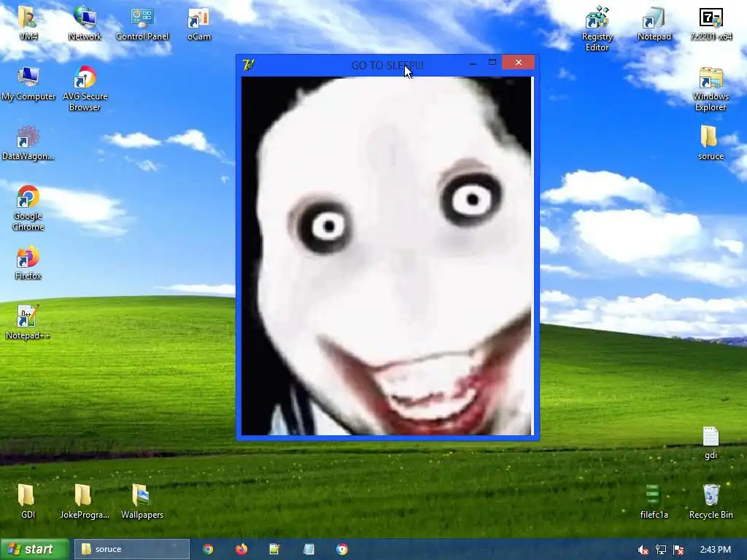Click the network tray icon
The image size is (747, 560).
[x=661, y=550]
